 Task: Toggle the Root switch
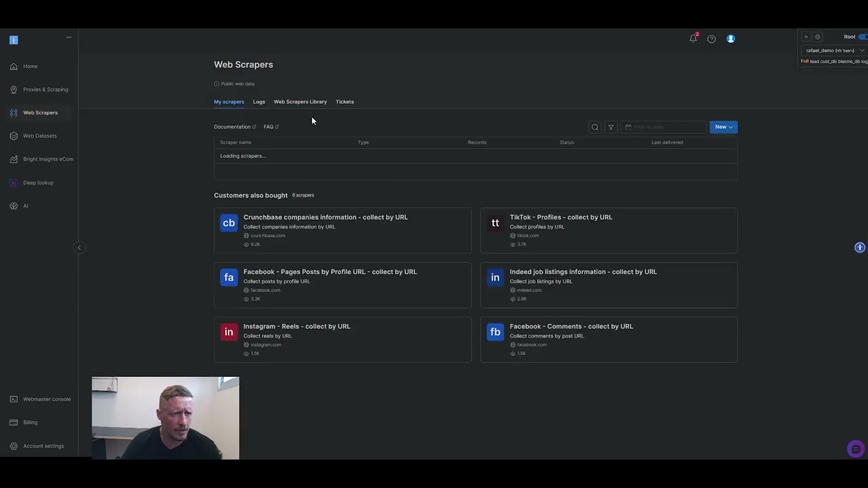click(x=863, y=37)
